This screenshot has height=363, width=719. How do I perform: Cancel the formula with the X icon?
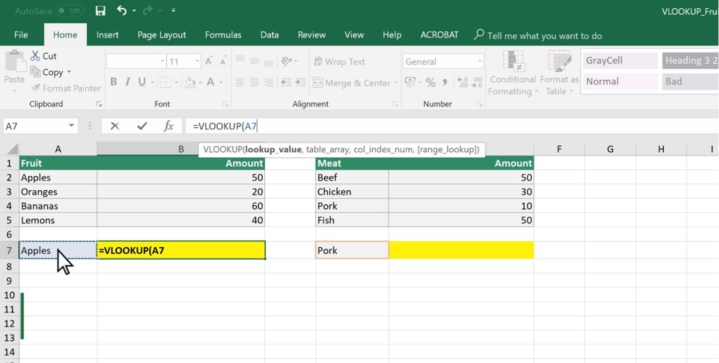(115, 126)
